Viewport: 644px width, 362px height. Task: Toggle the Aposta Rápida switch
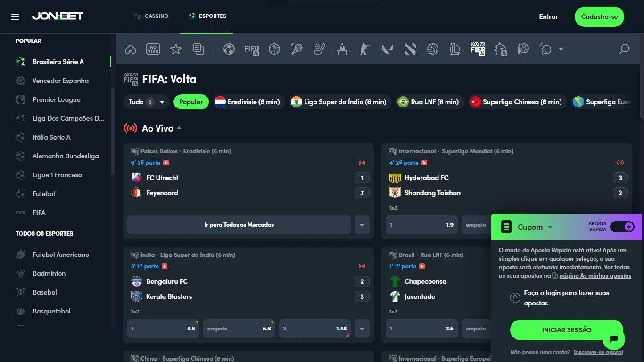point(623,227)
